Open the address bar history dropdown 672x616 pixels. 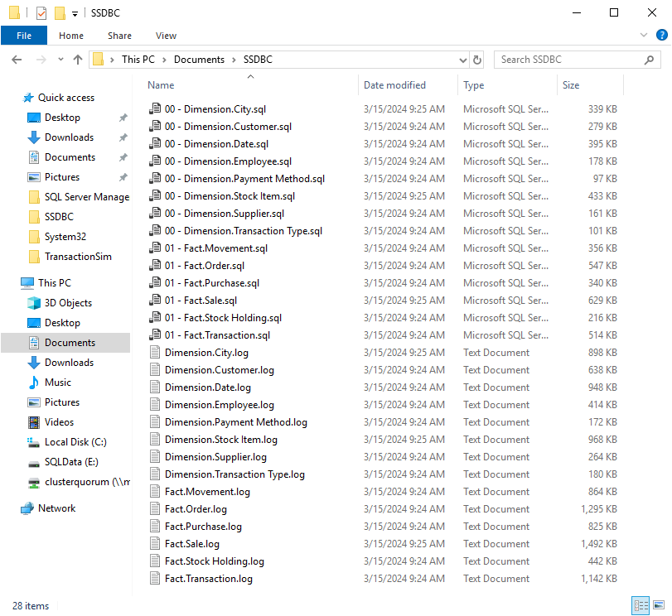463,60
